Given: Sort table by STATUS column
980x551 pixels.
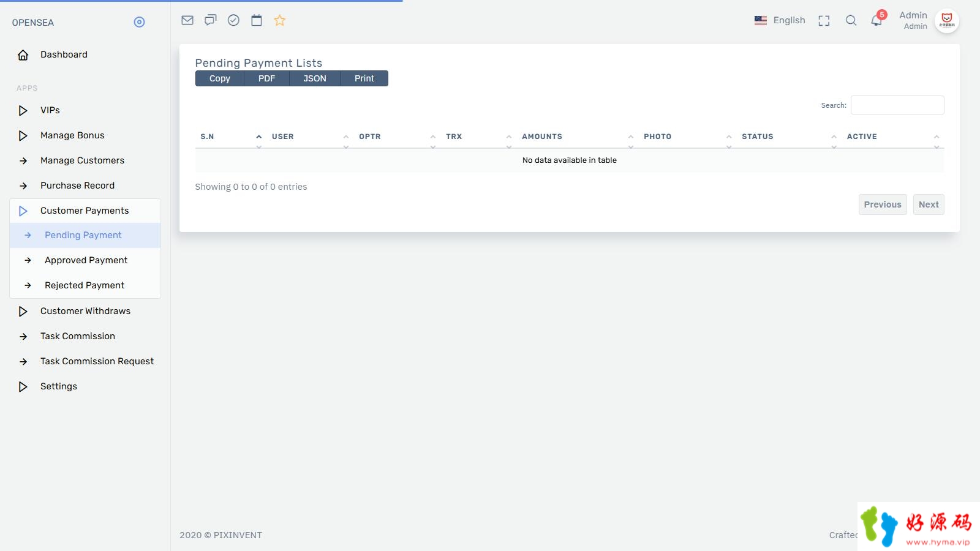Looking at the screenshot, I should click(x=790, y=137).
